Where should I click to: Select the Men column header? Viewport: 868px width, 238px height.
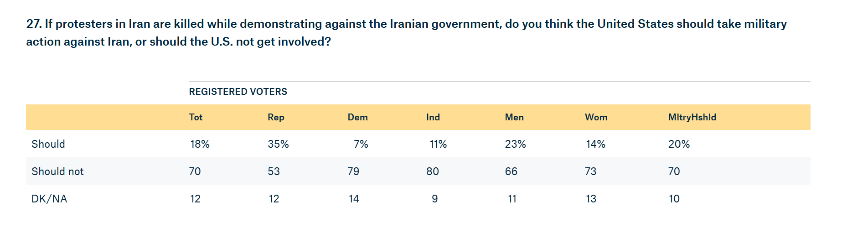click(514, 117)
